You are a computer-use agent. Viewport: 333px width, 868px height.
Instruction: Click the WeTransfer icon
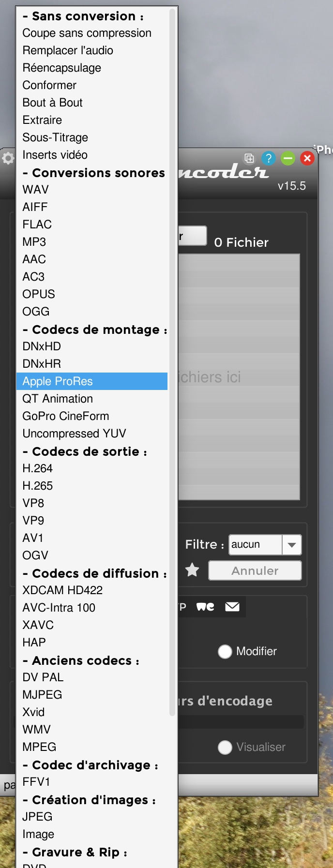pyautogui.click(x=205, y=607)
